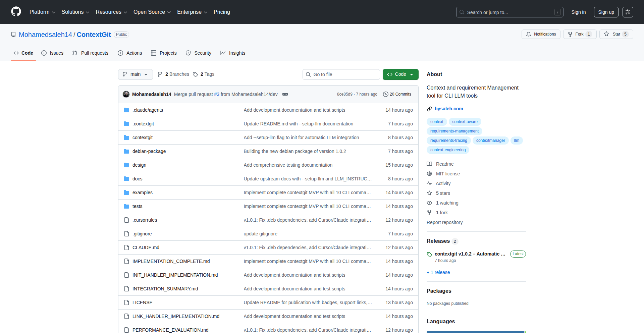Expand the commit message ellipsis
Viewport: 644px width, 333px height.
click(285, 94)
